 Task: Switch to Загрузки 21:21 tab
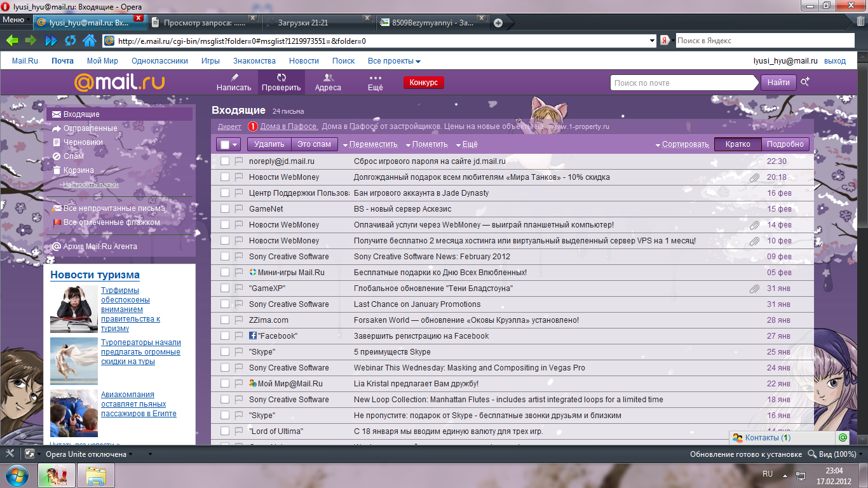pyautogui.click(x=316, y=22)
